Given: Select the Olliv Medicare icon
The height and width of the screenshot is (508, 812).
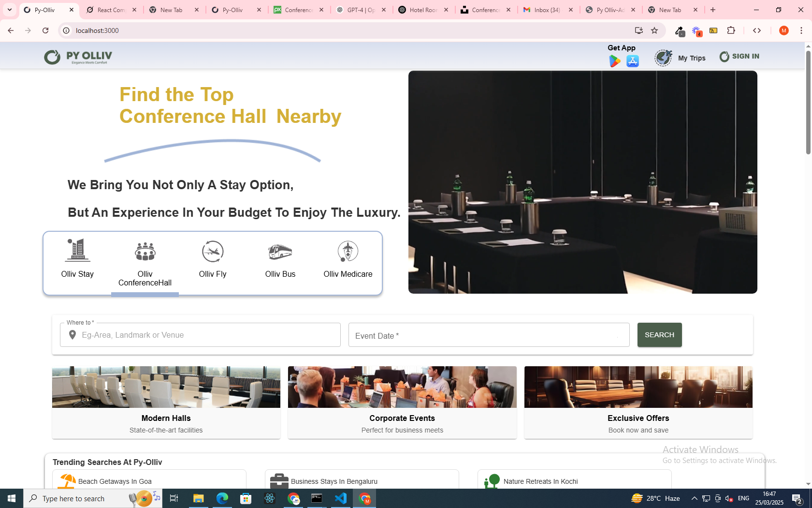Looking at the screenshot, I should pos(348,252).
